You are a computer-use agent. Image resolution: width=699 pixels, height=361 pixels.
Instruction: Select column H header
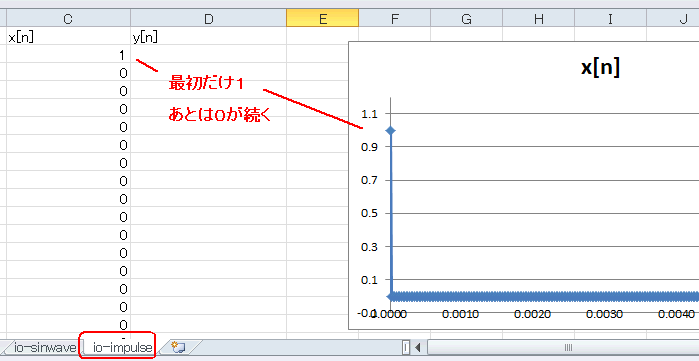tap(539, 19)
